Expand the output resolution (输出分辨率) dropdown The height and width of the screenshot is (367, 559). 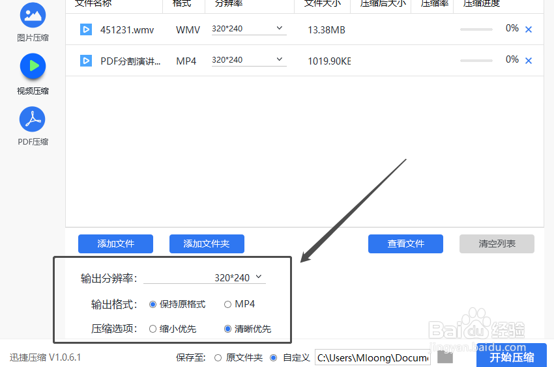[205, 277]
